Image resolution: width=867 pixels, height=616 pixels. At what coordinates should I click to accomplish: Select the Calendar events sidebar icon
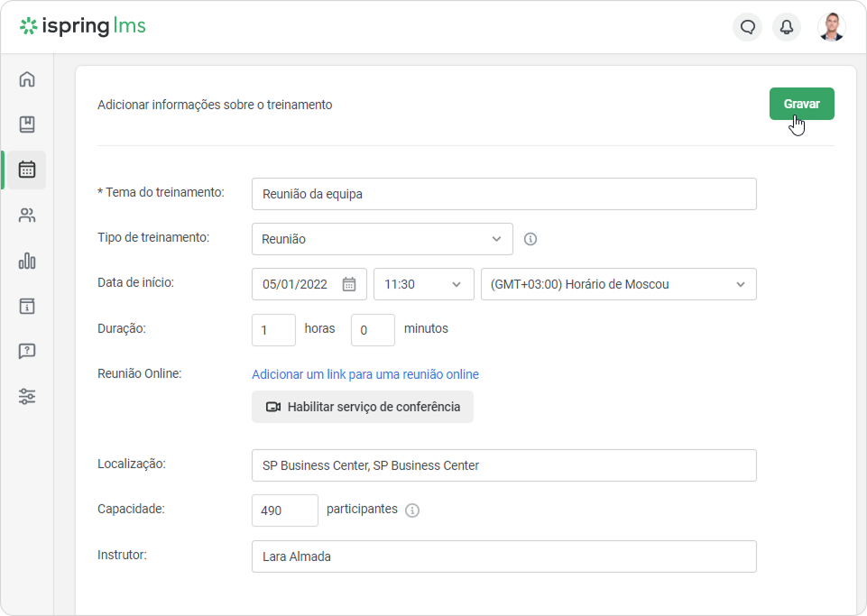click(x=27, y=170)
